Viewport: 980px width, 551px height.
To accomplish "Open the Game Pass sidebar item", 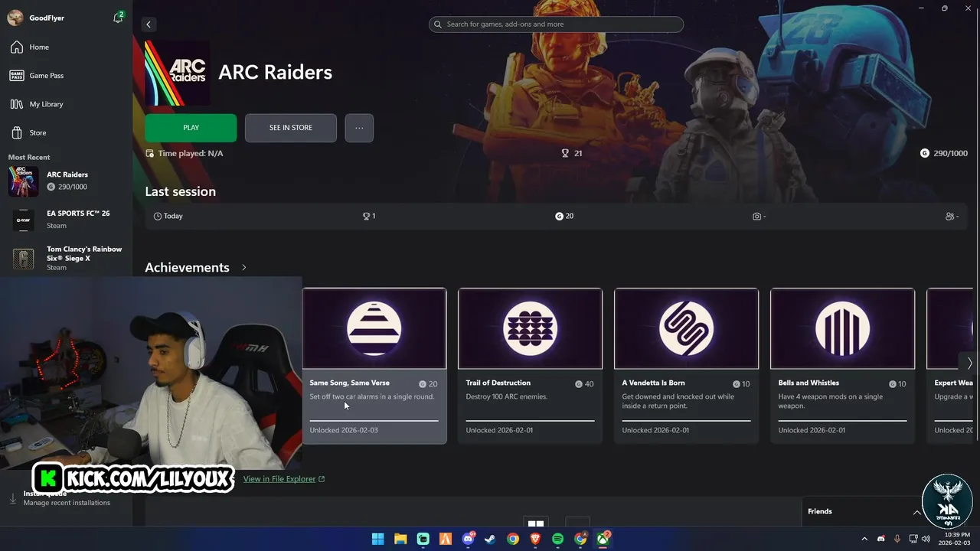I will 66,76.
